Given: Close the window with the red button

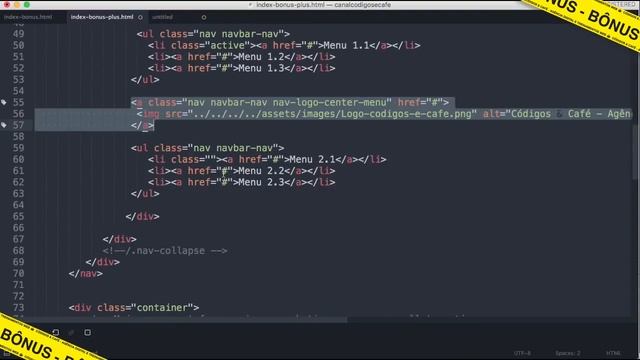Looking at the screenshot, I should click(7, 5).
